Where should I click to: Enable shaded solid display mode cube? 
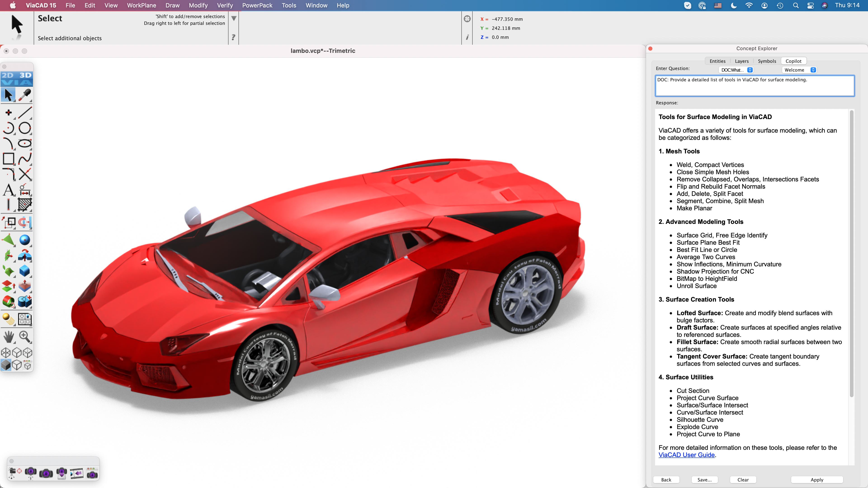[x=6, y=365]
